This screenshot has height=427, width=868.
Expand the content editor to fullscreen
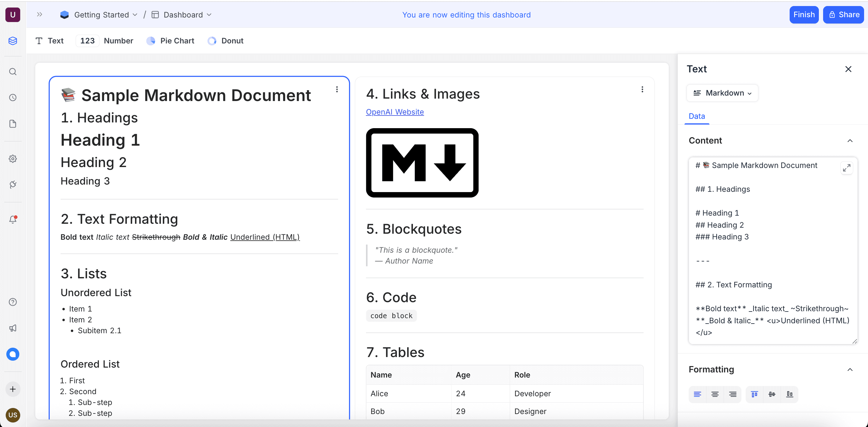[846, 168]
